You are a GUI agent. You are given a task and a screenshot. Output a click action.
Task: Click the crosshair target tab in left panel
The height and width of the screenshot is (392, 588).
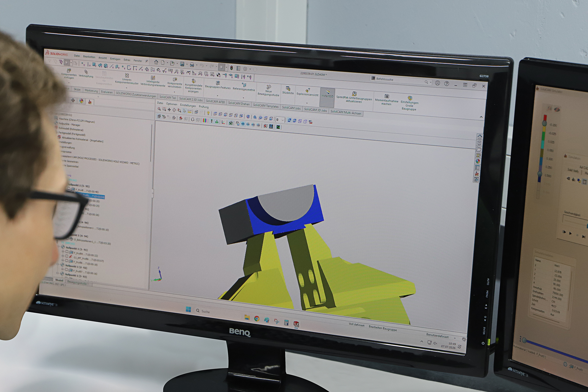tap(73, 100)
